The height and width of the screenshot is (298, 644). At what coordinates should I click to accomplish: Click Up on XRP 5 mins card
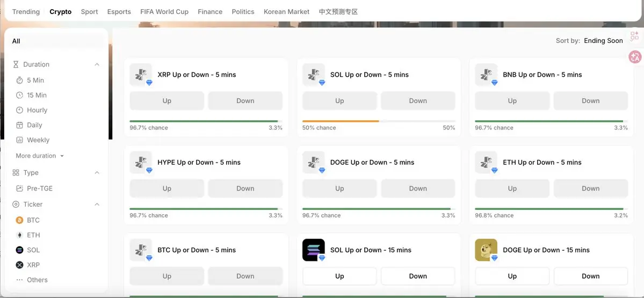167,101
